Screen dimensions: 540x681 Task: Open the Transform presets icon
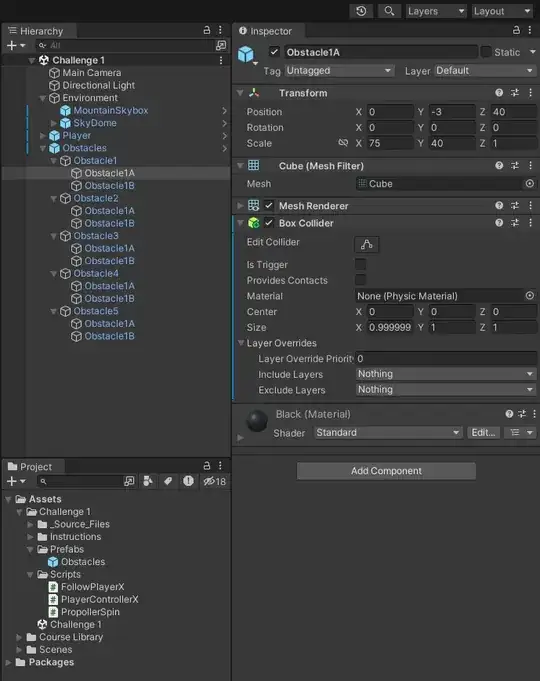pyautogui.click(x=515, y=93)
